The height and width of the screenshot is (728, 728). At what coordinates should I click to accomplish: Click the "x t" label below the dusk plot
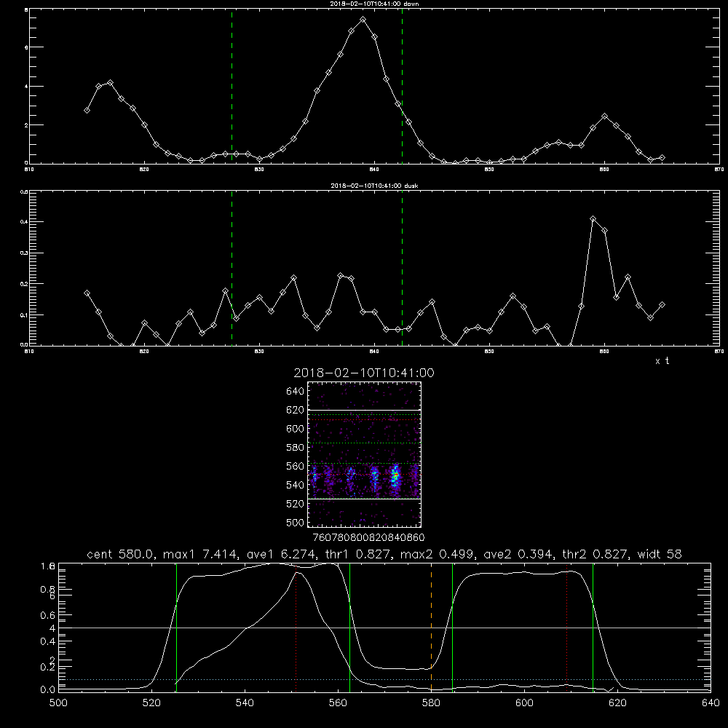tap(662, 361)
